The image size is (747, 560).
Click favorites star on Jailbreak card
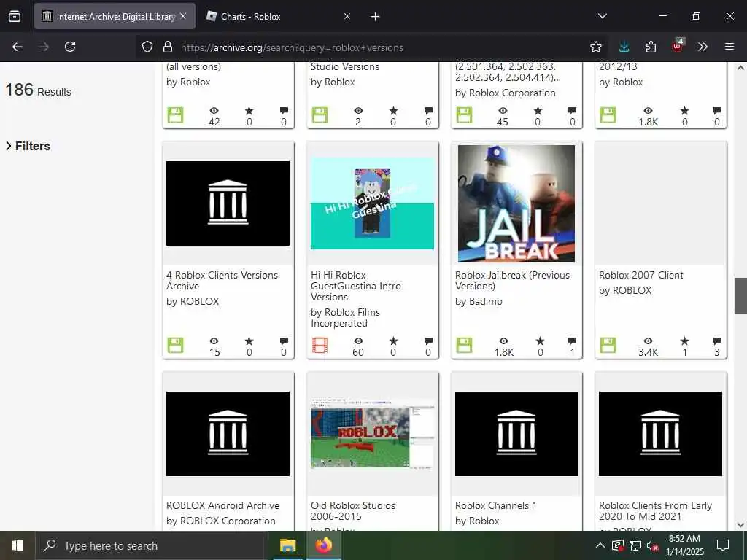(x=540, y=341)
